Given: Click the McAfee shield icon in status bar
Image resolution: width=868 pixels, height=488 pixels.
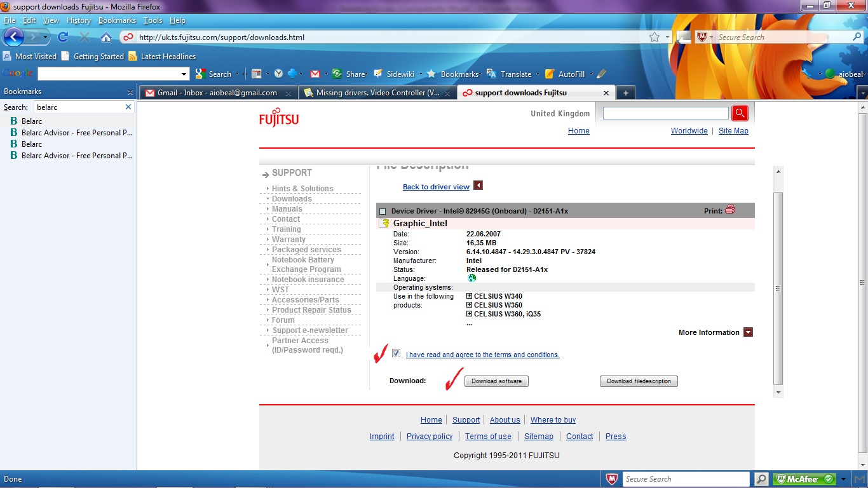Looking at the screenshot, I should click(611, 479).
